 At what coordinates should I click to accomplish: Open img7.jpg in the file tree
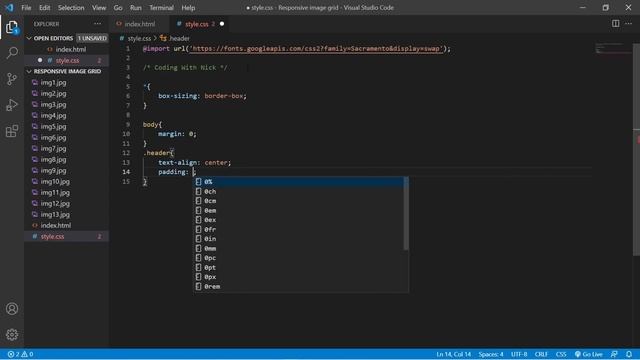pyautogui.click(x=67, y=149)
